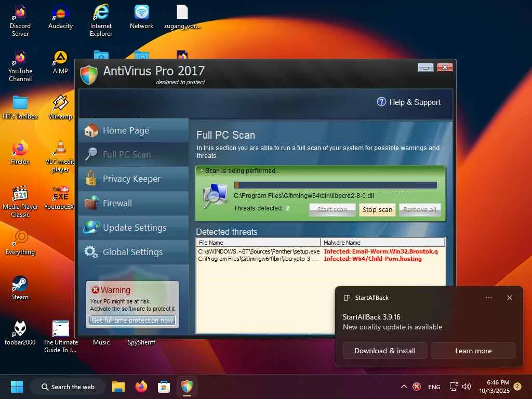Click Download & install in StartAllBack notification

click(385, 351)
